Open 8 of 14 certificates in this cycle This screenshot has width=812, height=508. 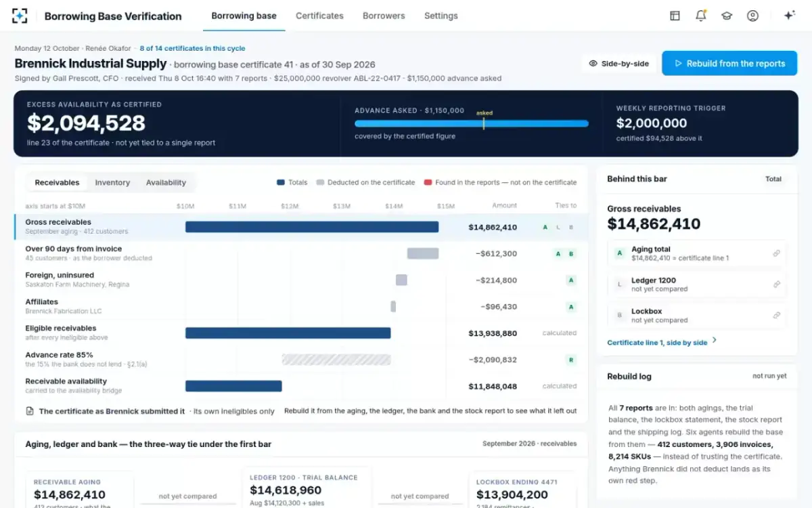tap(192, 48)
